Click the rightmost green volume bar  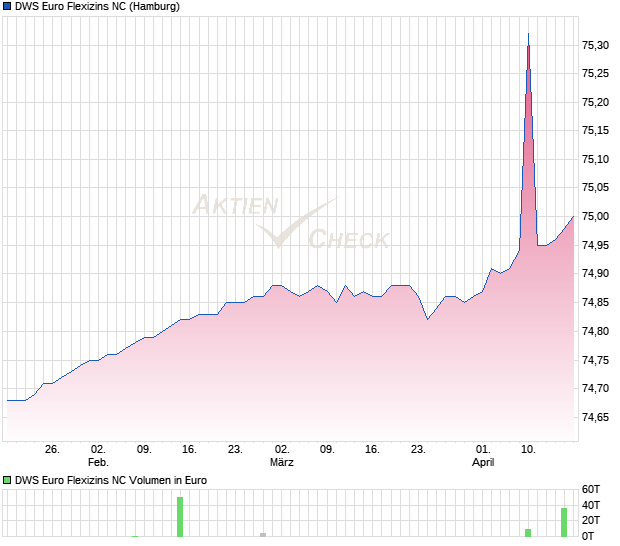point(564,522)
